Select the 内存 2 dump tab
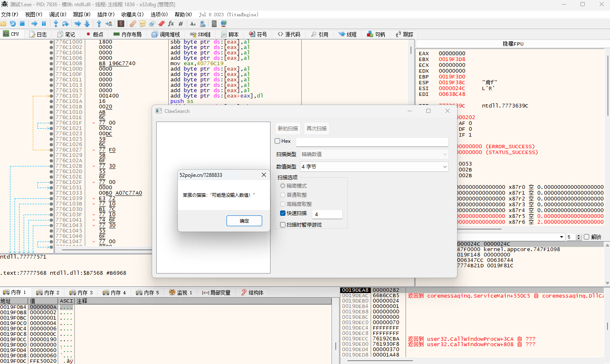The height and width of the screenshot is (364, 610). (48, 293)
